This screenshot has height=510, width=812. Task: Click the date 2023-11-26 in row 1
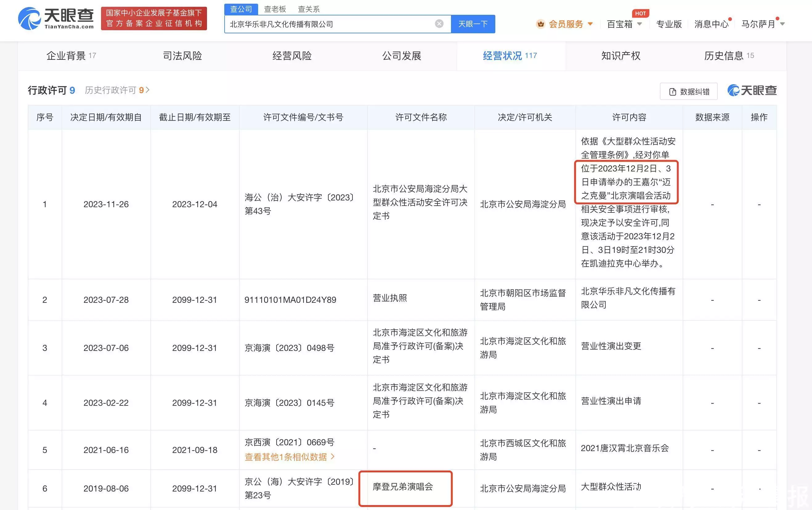tap(106, 204)
